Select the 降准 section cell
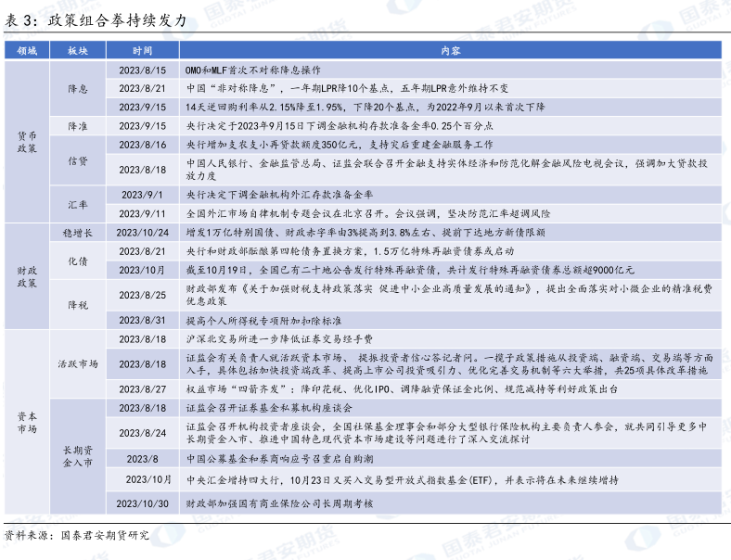The image size is (731, 560). pos(78,125)
